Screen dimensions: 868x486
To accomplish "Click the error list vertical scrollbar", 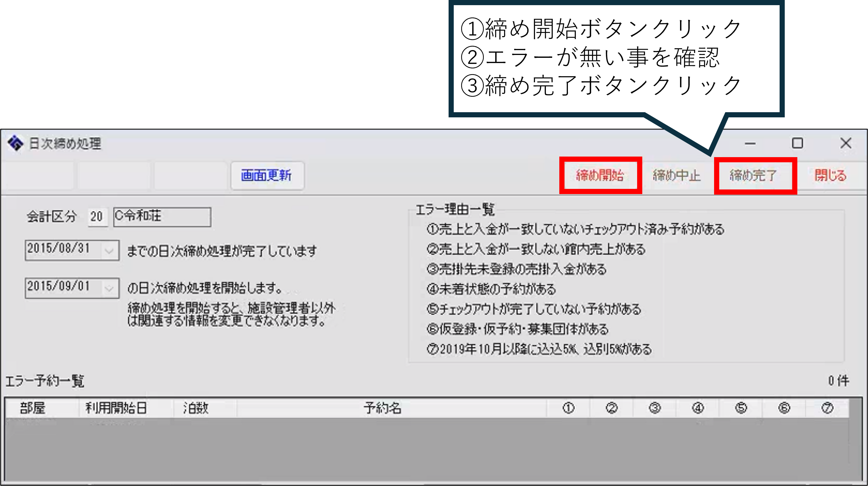I will [x=855, y=440].
